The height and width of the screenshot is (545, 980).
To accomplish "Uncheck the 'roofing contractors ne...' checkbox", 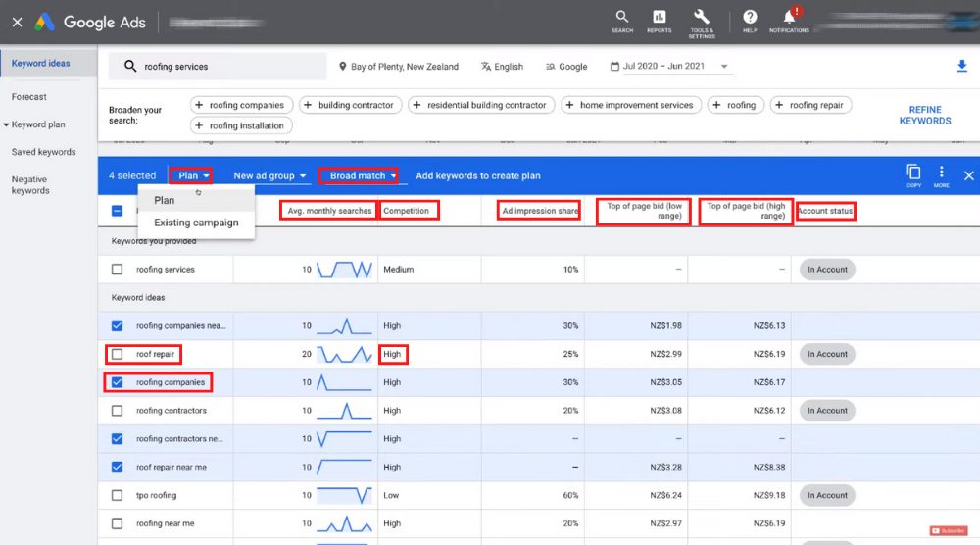I will (117, 439).
